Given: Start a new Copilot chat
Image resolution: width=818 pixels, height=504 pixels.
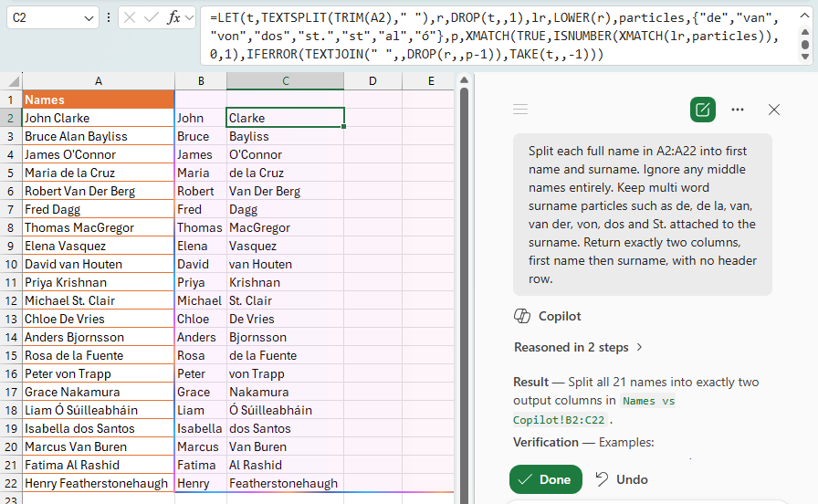Looking at the screenshot, I should click(702, 110).
